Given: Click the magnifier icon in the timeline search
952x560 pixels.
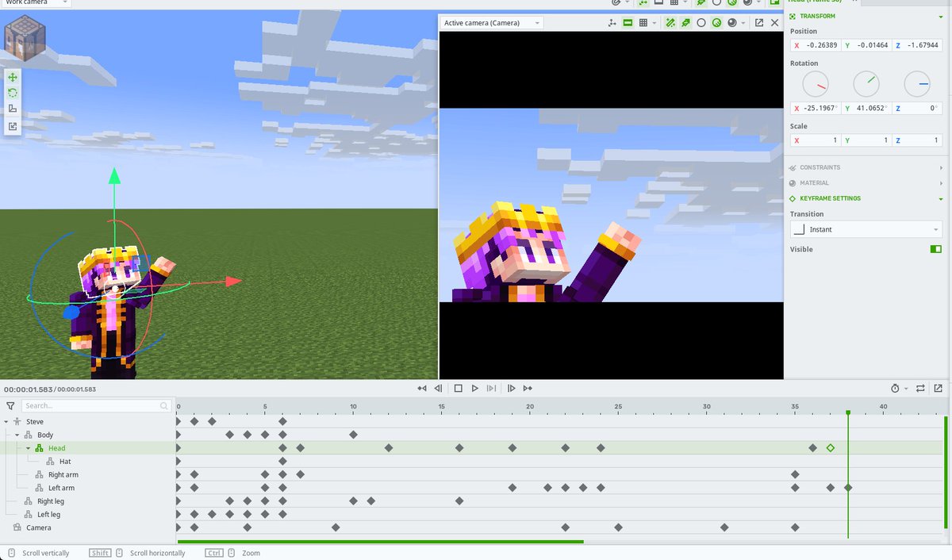Looking at the screenshot, I should click(164, 405).
